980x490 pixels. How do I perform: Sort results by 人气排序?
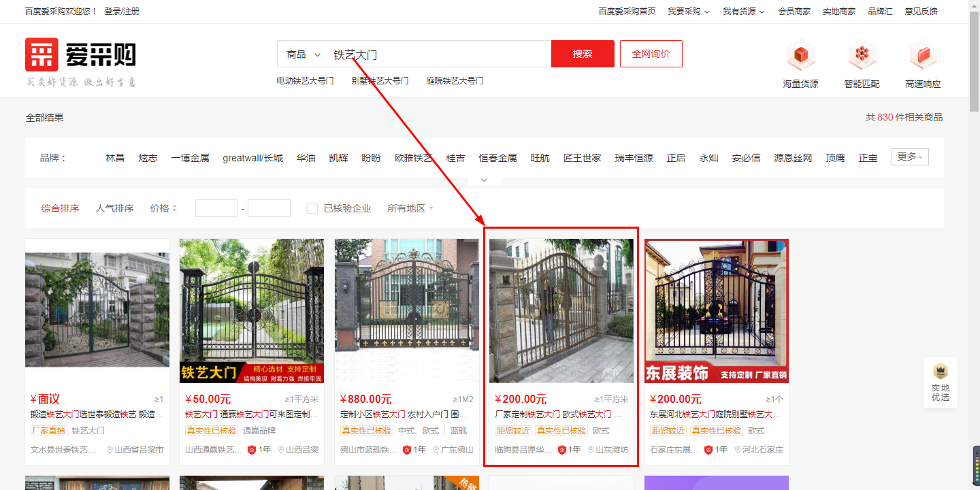114,208
